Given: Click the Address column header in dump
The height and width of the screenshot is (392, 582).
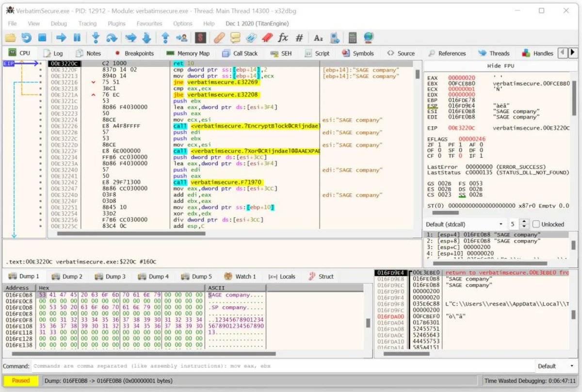Looking at the screenshot, I should click(x=19, y=288).
